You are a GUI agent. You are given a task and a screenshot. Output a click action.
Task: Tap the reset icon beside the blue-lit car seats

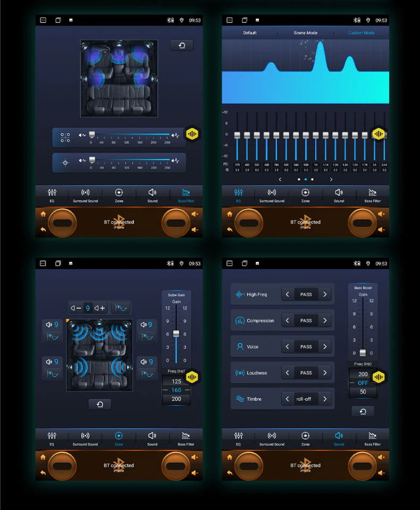182,45
